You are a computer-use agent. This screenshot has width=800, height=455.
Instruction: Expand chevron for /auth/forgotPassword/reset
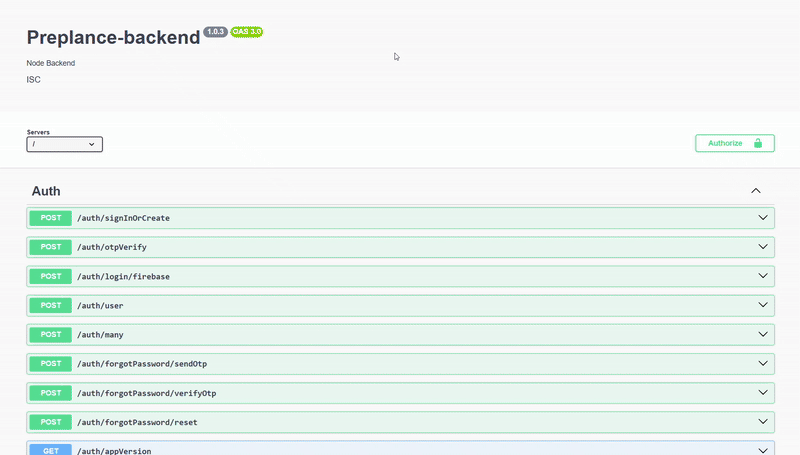point(763,422)
